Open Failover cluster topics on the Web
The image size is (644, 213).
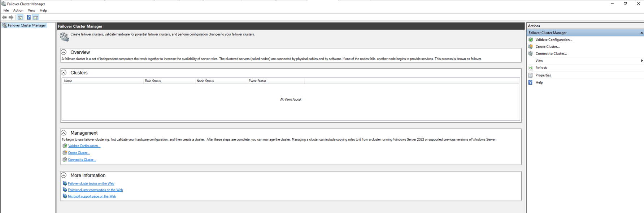tap(91, 183)
